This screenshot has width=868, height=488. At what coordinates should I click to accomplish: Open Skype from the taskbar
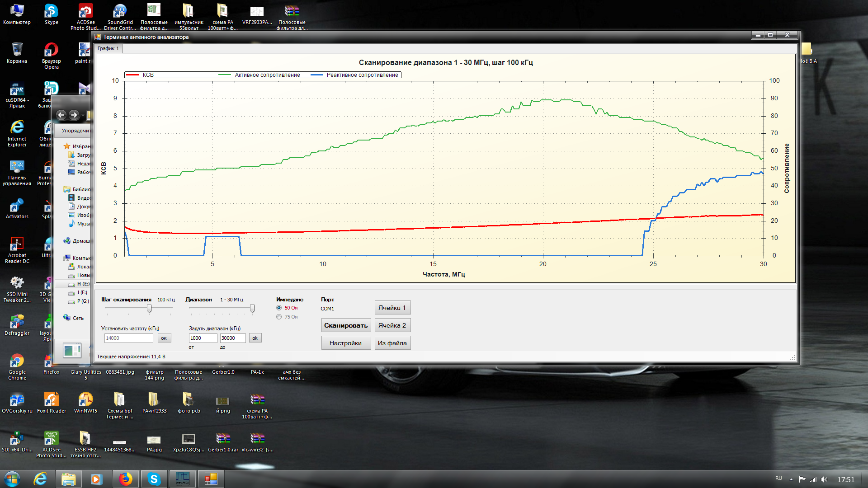pos(154,479)
